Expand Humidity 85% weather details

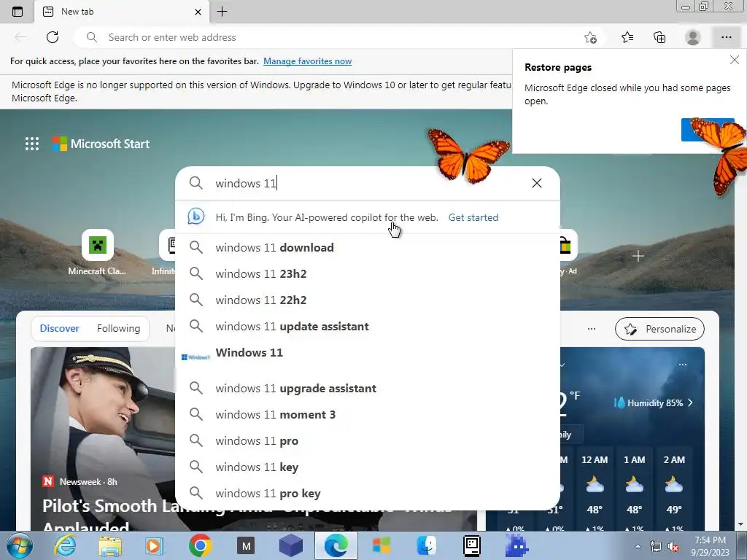653,402
